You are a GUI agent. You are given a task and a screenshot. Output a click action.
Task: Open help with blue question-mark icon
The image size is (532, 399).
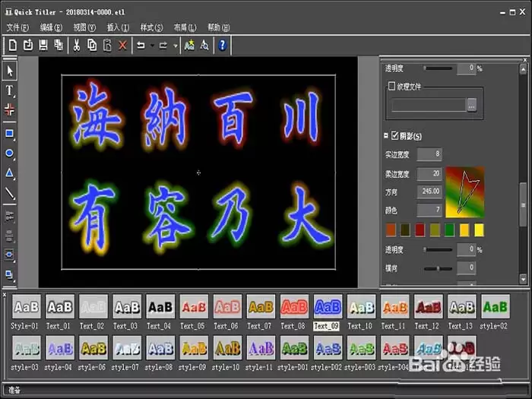[222, 45]
